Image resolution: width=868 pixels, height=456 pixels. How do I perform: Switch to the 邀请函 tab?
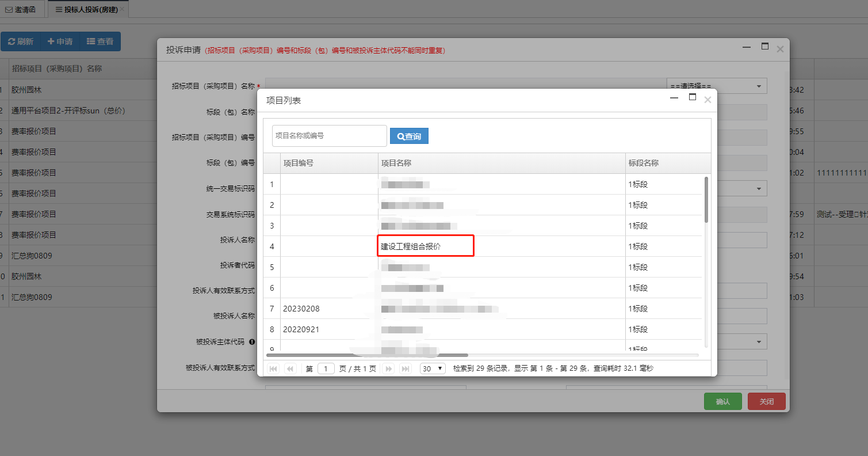pos(21,10)
